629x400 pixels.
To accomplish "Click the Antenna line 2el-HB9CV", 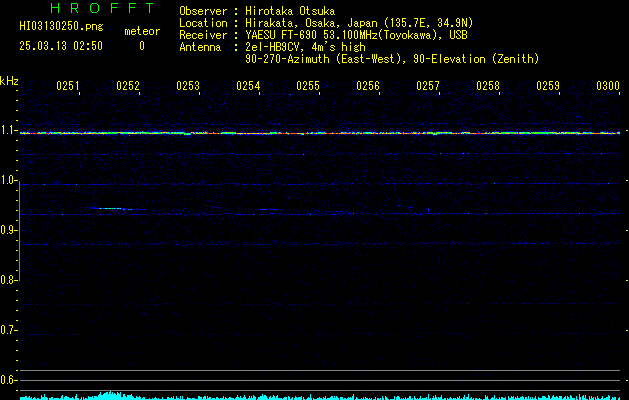I will point(272,47).
